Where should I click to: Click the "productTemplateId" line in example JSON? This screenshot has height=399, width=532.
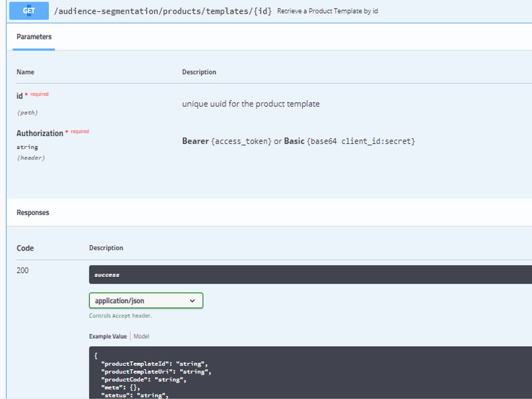point(154,364)
